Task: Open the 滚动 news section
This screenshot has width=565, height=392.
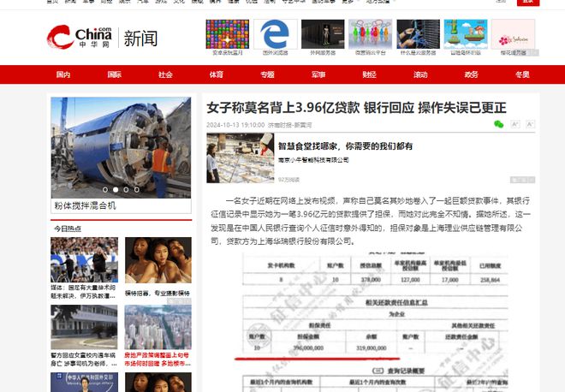Action: point(420,74)
